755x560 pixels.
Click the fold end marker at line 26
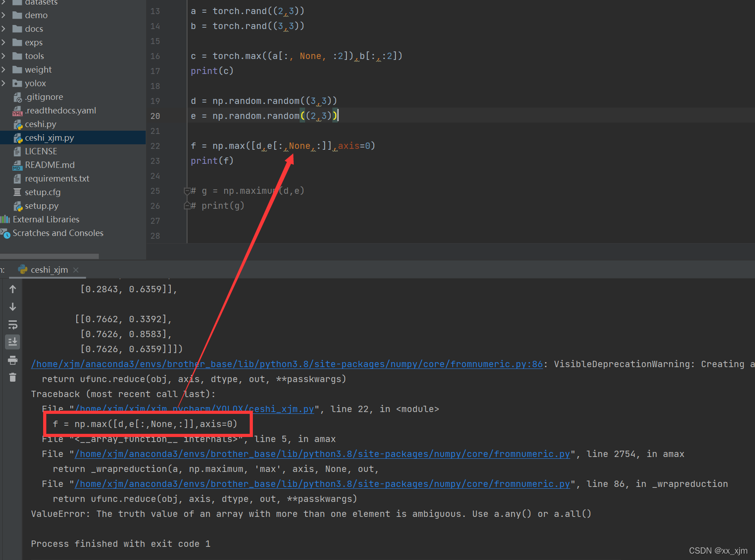tap(187, 206)
